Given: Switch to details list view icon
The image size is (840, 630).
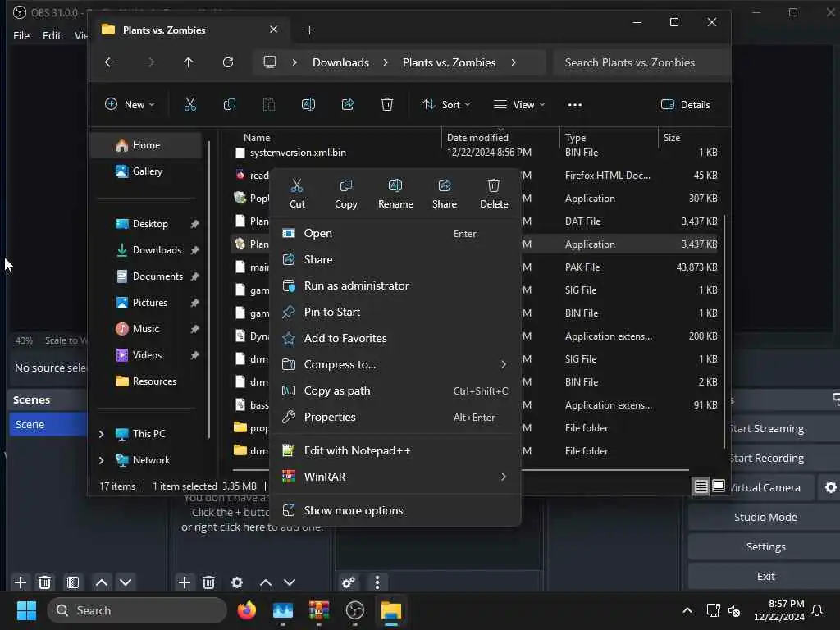Looking at the screenshot, I should pos(701,486).
